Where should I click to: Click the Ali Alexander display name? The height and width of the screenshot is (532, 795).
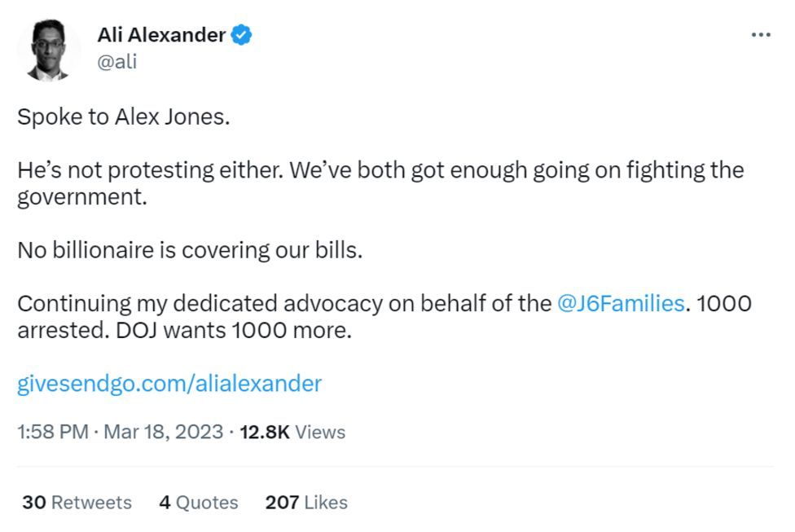tap(161, 35)
